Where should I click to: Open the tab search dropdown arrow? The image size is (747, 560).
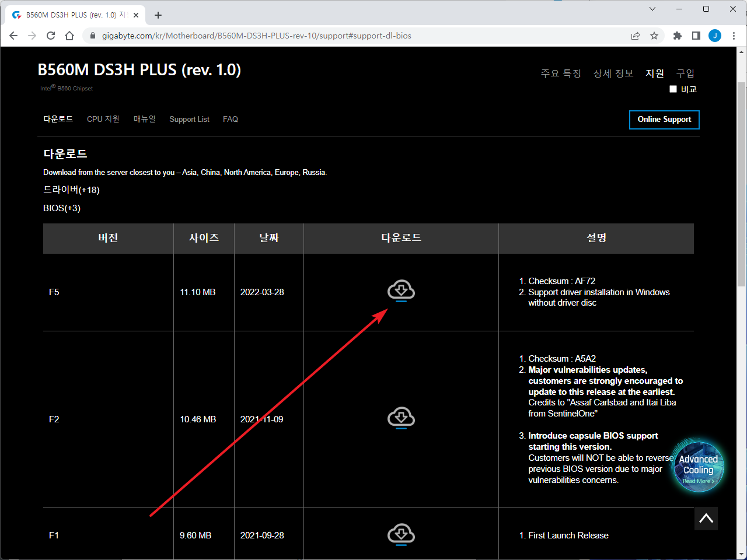pyautogui.click(x=652, y=9)
